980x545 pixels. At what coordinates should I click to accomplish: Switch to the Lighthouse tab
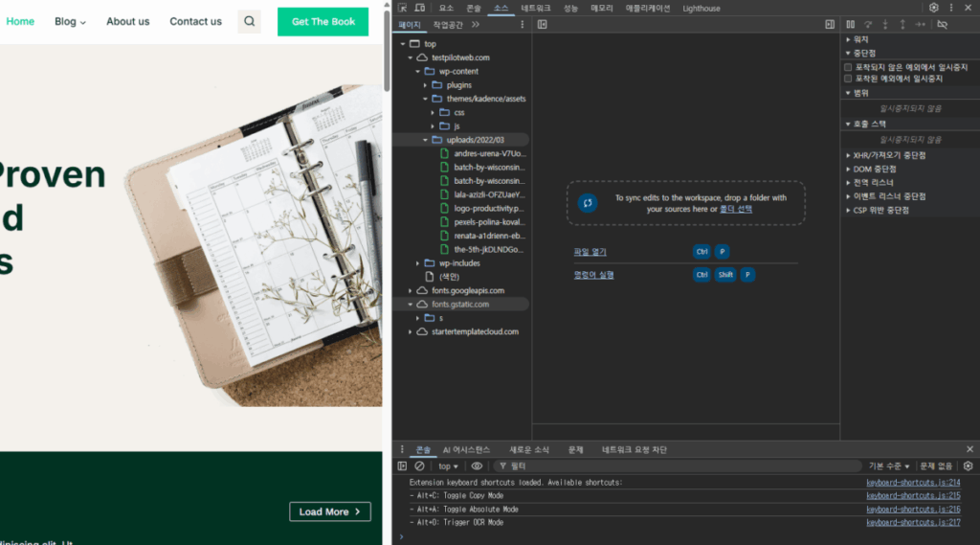pos(702,8)
